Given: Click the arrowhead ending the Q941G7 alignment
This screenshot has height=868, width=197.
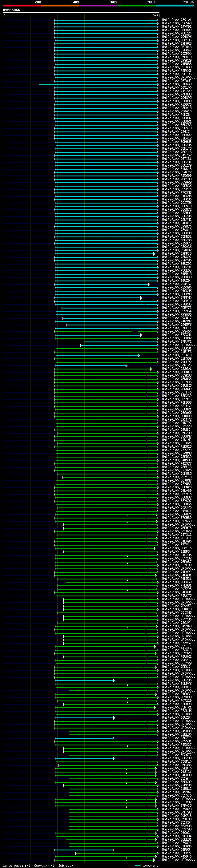Looking at the screenshot, I should click(149, 285).
